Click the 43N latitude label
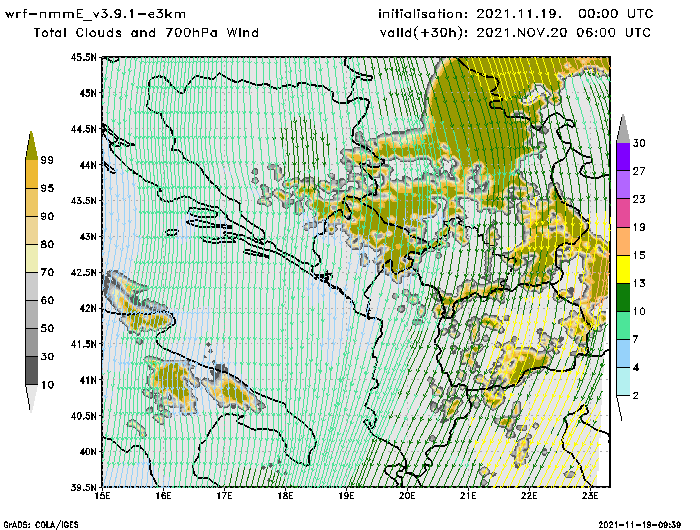Image resolution: width=700 pixels, height=530 pixels. 88,236
